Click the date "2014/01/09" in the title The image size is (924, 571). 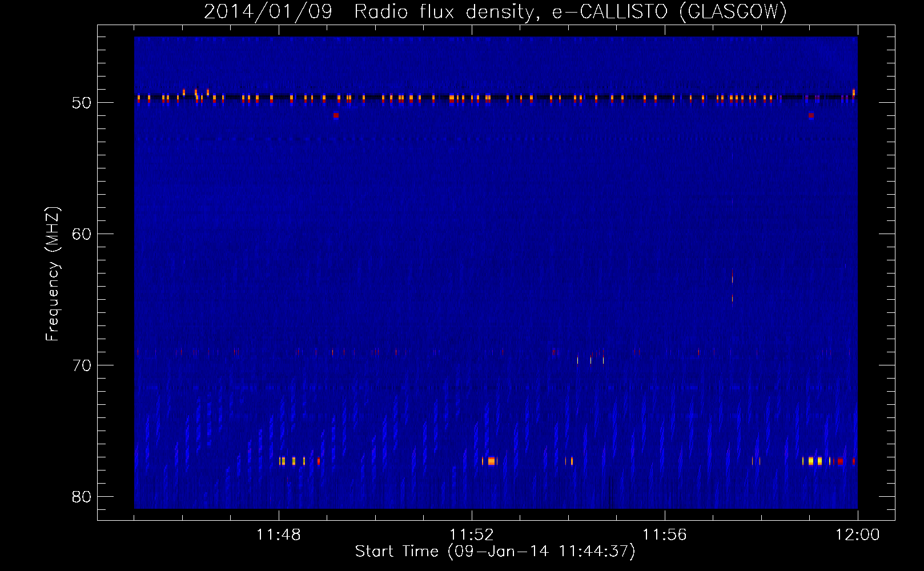tap(268, 11)
